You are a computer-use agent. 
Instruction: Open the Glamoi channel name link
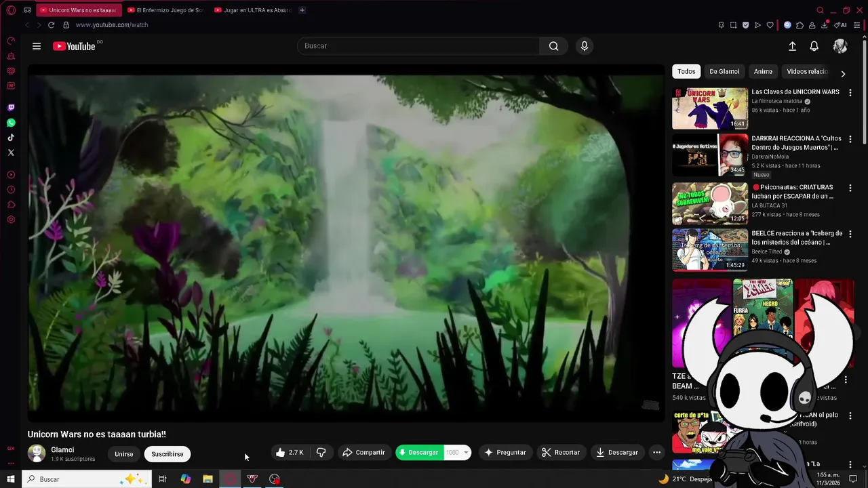62,450
